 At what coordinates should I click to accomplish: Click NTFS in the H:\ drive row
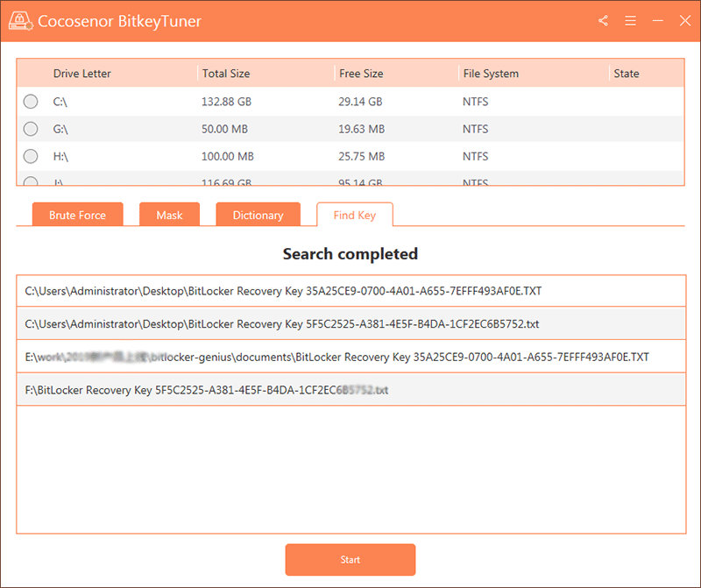[x=475, y=156]
